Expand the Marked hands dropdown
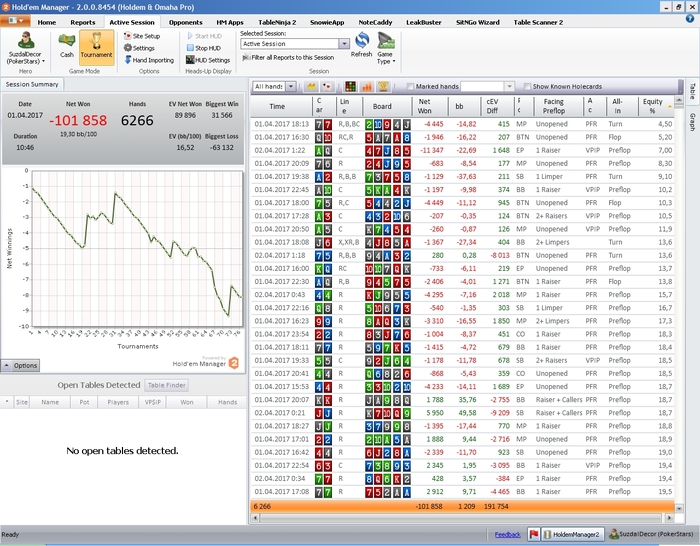 coord(509,86)
